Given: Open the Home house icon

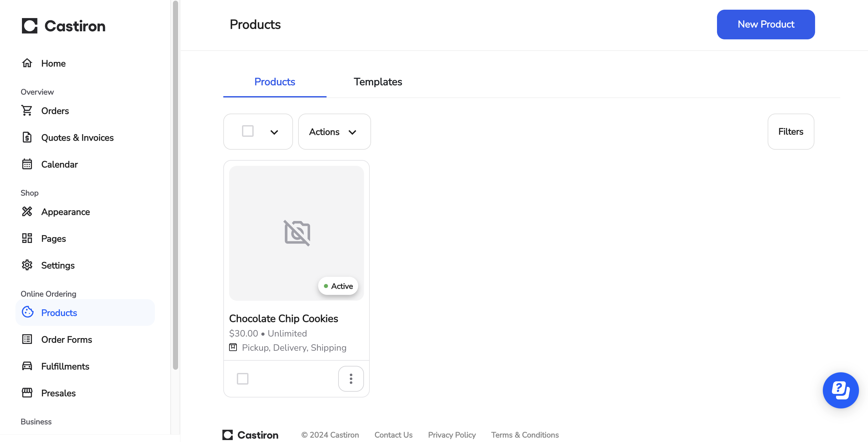Looking at the screenshot, I should (27, 63).
